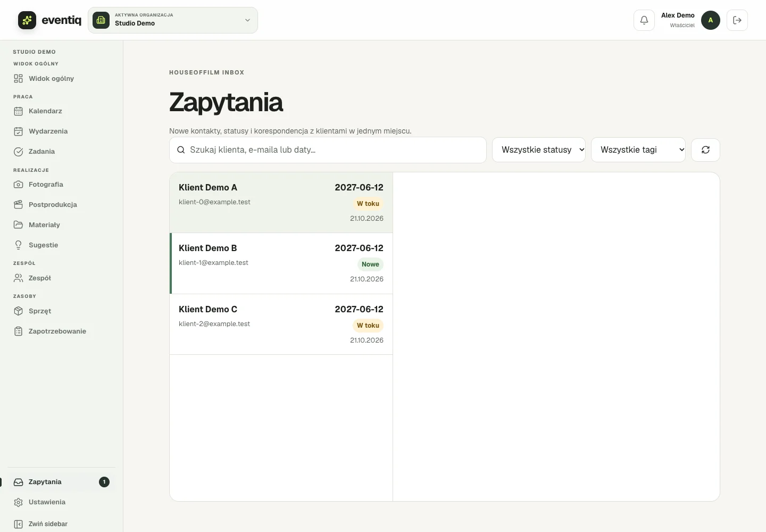Open the Postprodukcja section
Screen dimensions: 766x532
click(61, 205)
